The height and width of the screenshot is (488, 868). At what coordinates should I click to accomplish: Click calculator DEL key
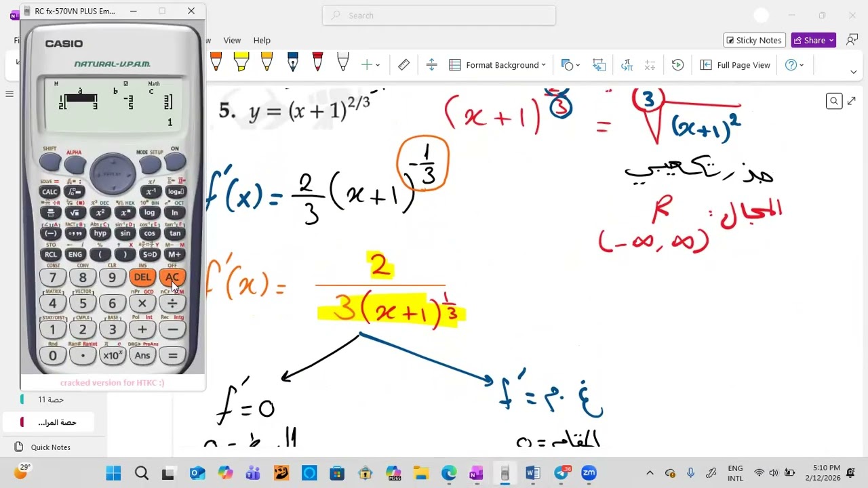(x=142, y=277)
